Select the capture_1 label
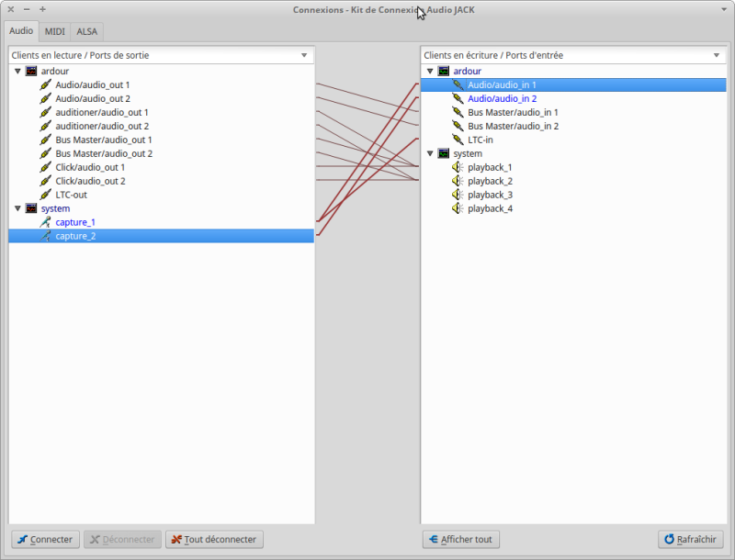The image size is (735, 560). 75,222
